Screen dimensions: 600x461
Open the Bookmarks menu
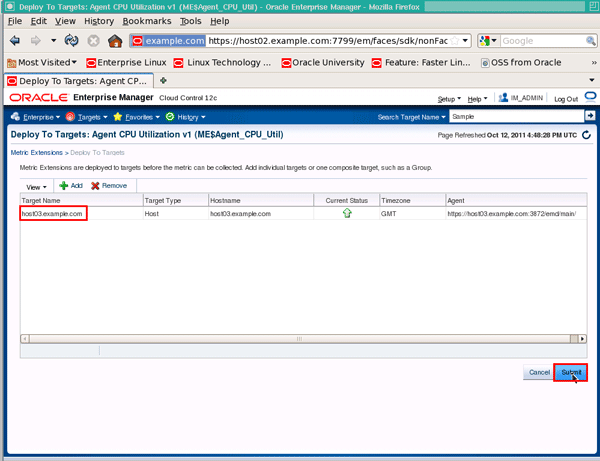[x=147, y=21]
